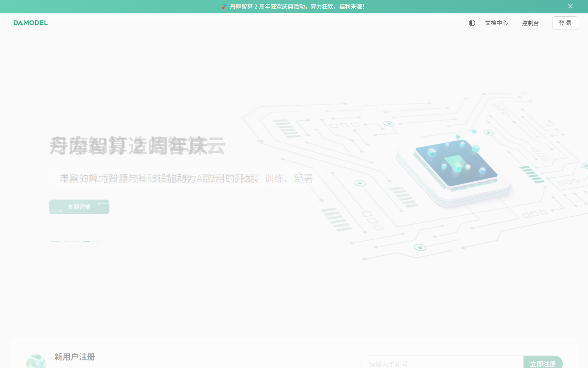Open the 文档中心 documentation link

point(497,23)
